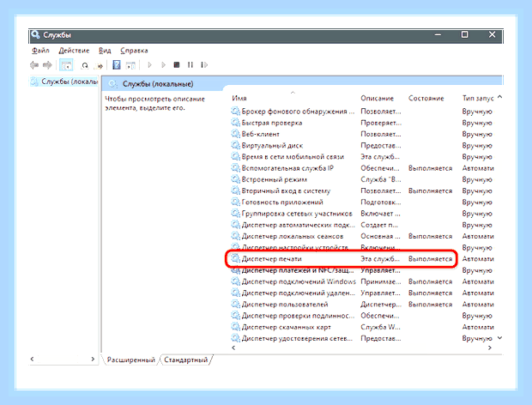Pause the service with the Pause icon
This screenshot has width=532, height=405.
pyautogui.click(x=190, y=65)
